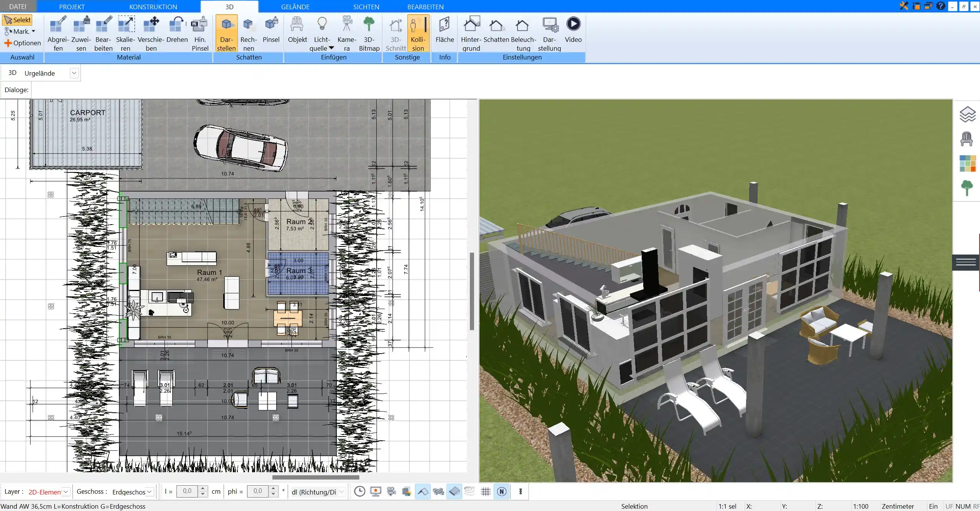The width and height of the screenshot is (980, 511).
Task: Switch to the PROJEKT tab
Action: click(72, 7)
